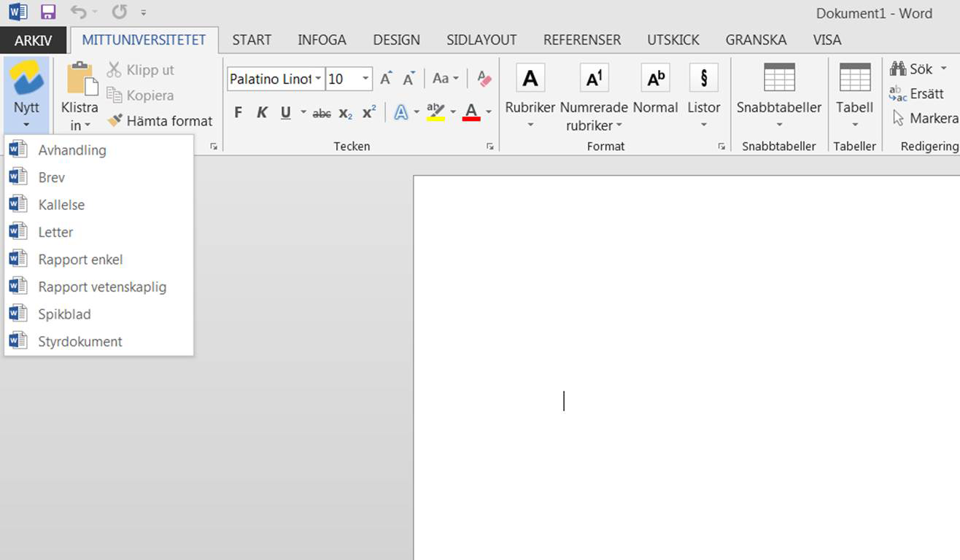The height and width of the screenshot is (560, 960).
Task: Toggle underline with the U button
Action: tap(285, 113)
